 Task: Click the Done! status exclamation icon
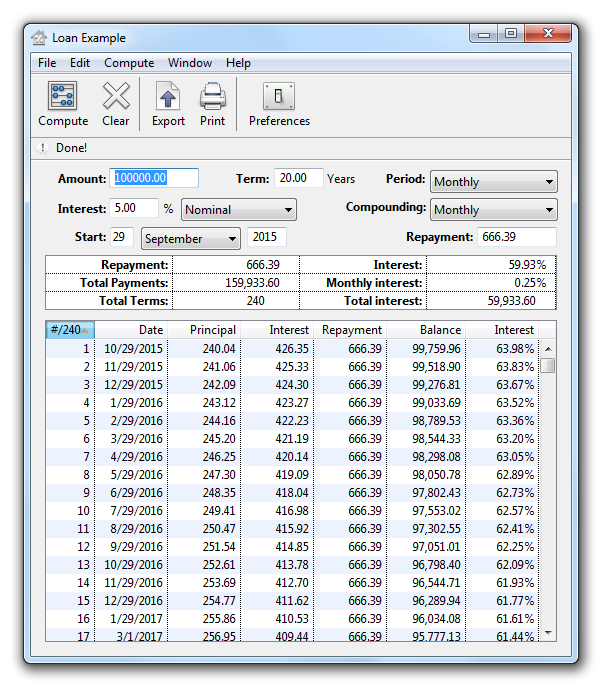43,148
